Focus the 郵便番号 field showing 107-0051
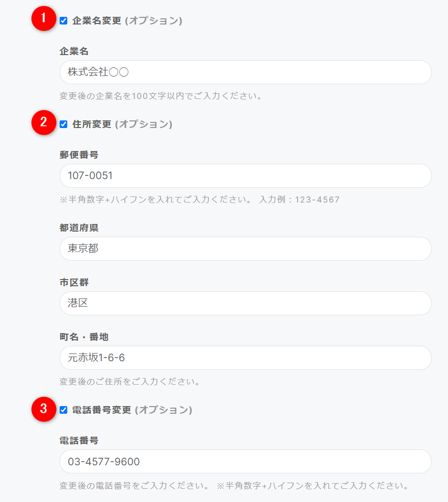The image size is (448, 502). 245,176
